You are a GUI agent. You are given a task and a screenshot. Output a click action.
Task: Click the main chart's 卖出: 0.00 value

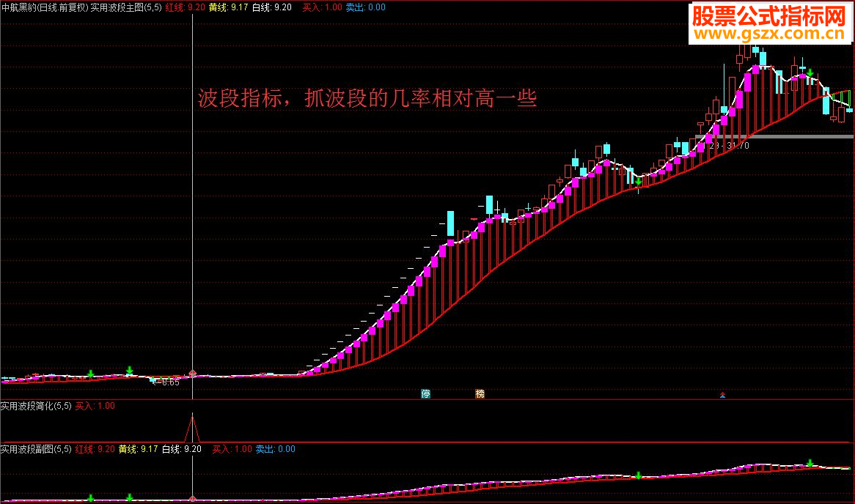coord(365,7)
